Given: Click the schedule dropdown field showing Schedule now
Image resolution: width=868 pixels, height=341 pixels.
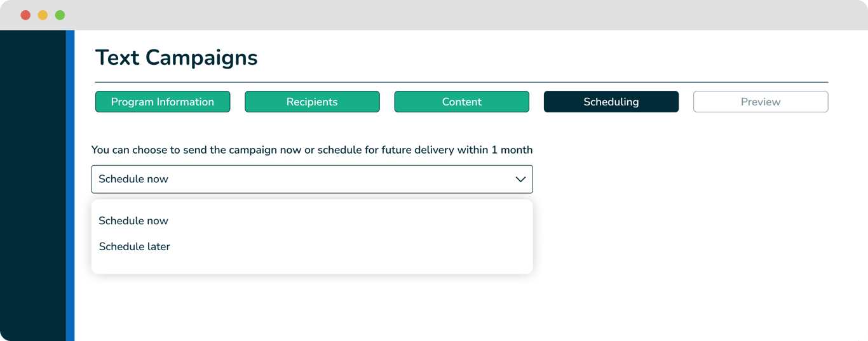Looking at the screenshot, I should tap(286, 179).
